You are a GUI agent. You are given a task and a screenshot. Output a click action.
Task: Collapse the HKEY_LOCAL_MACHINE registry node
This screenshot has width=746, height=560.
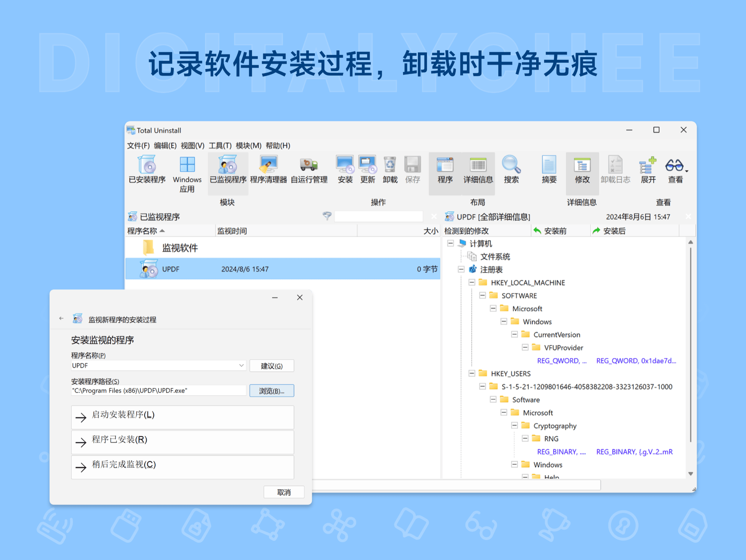[472, 282]
